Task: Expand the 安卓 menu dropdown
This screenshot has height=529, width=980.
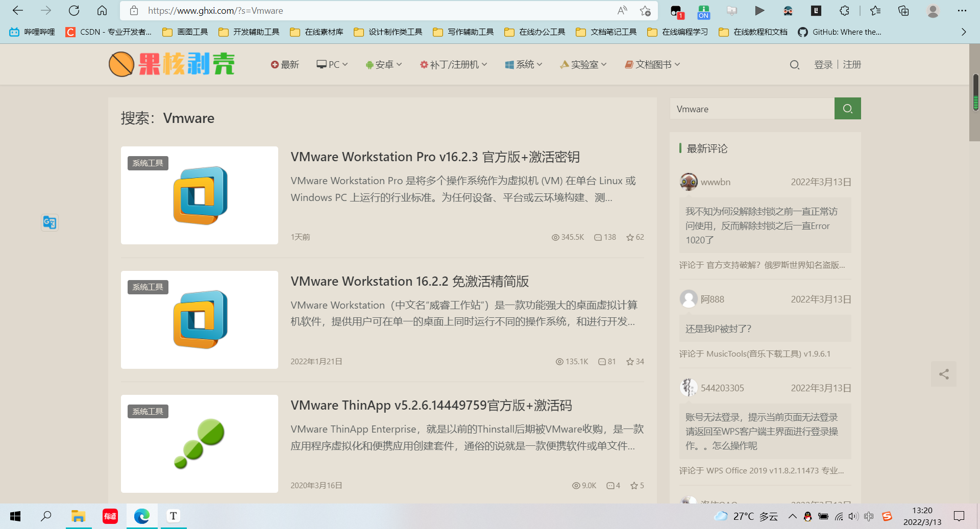Action: click(384, 64)
